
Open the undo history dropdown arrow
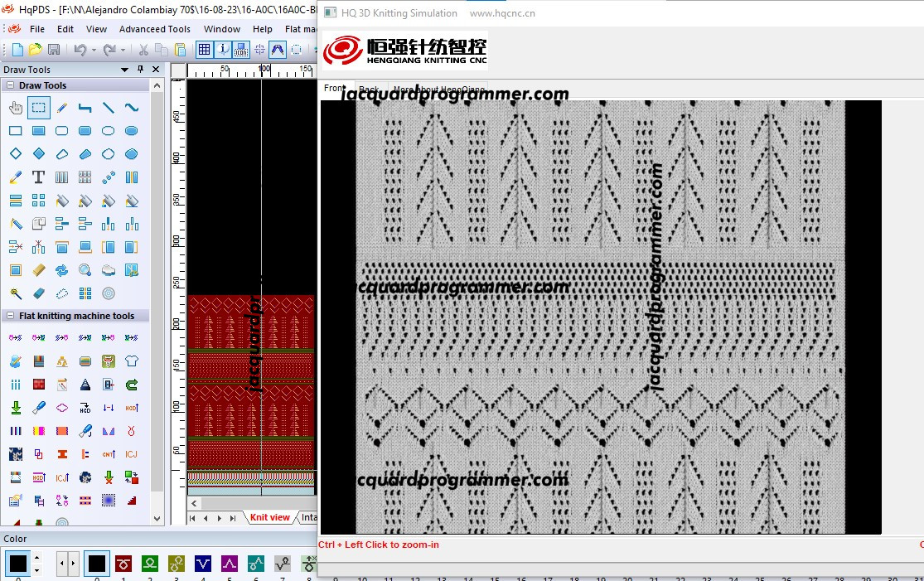tap(94, 50)
